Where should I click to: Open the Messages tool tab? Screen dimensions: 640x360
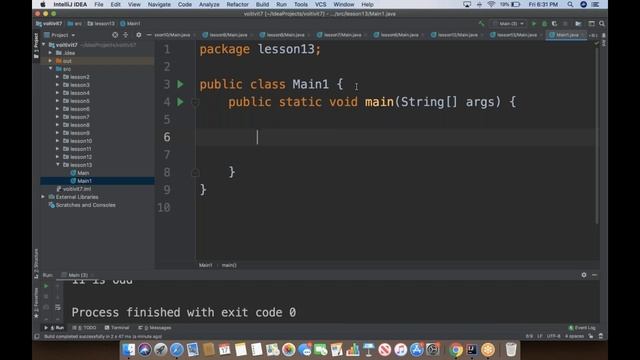pyautogui.click(x=155, y=328)
